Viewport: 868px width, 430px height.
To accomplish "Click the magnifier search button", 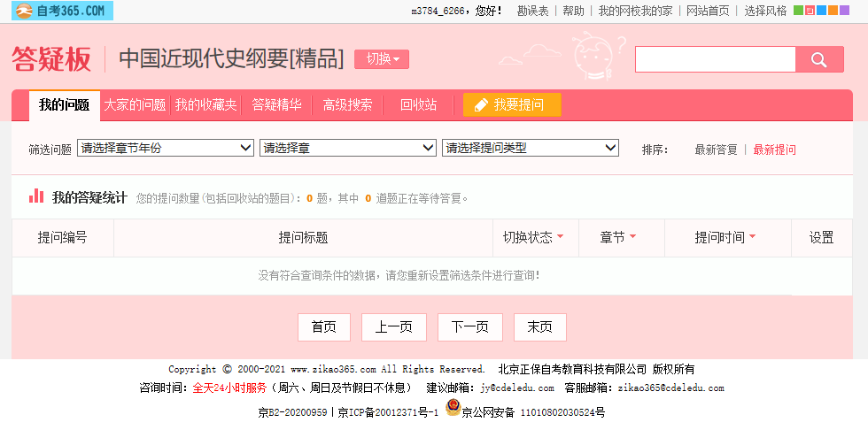I will click(819, 59).
